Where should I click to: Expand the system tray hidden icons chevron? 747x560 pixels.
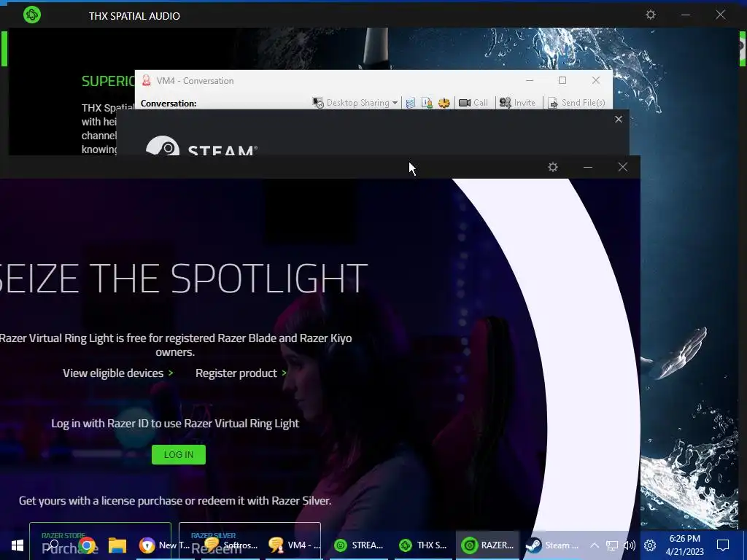tap(595, 545)
